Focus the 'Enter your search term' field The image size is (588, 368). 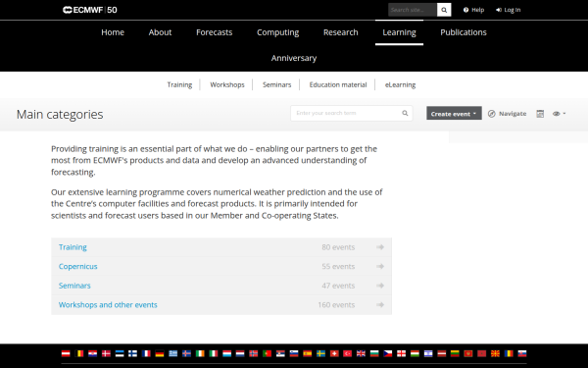coord(352,113)
